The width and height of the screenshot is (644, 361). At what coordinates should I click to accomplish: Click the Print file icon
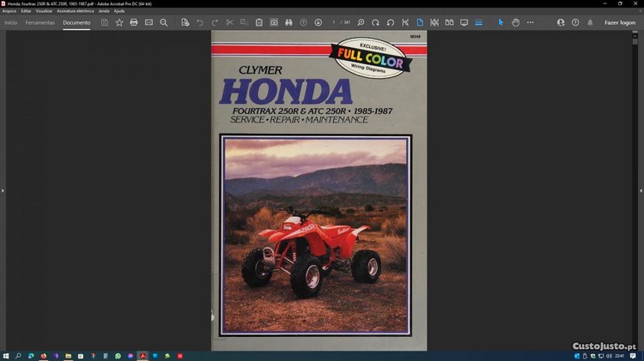coord(134,22)
